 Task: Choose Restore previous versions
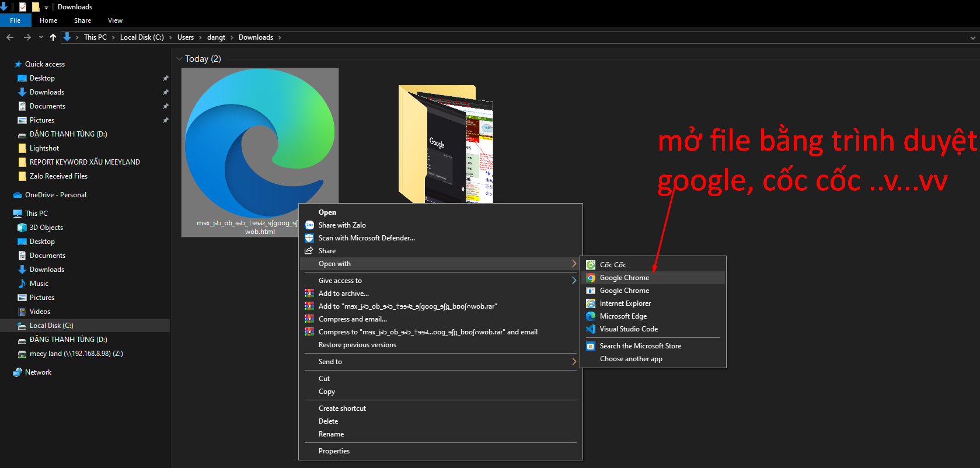click(441, 345)
